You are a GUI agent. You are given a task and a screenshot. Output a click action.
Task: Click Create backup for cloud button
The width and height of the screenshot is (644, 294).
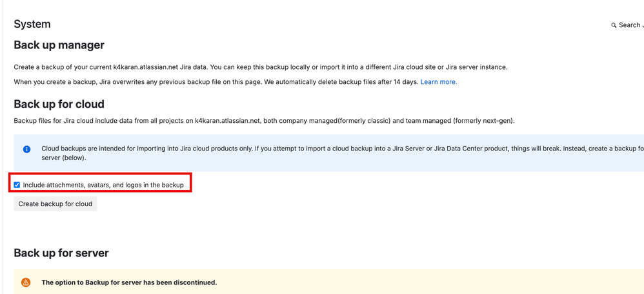pos(55,204)
